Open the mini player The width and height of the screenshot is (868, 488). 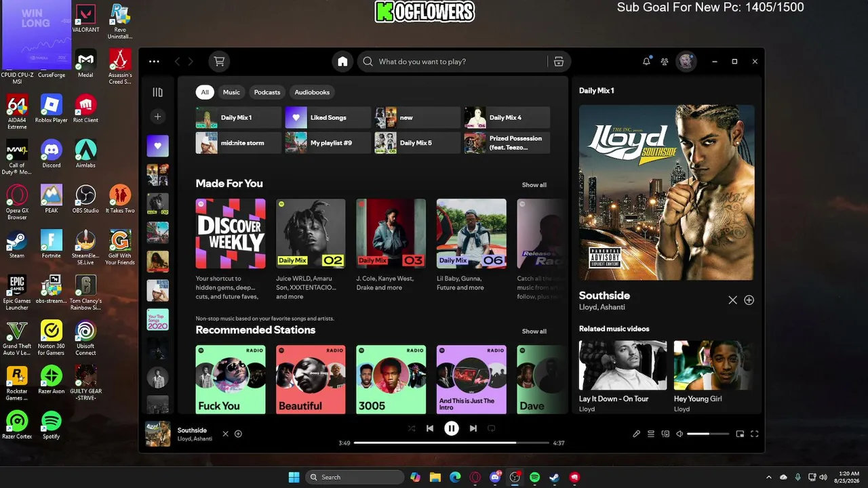(740, 434)
